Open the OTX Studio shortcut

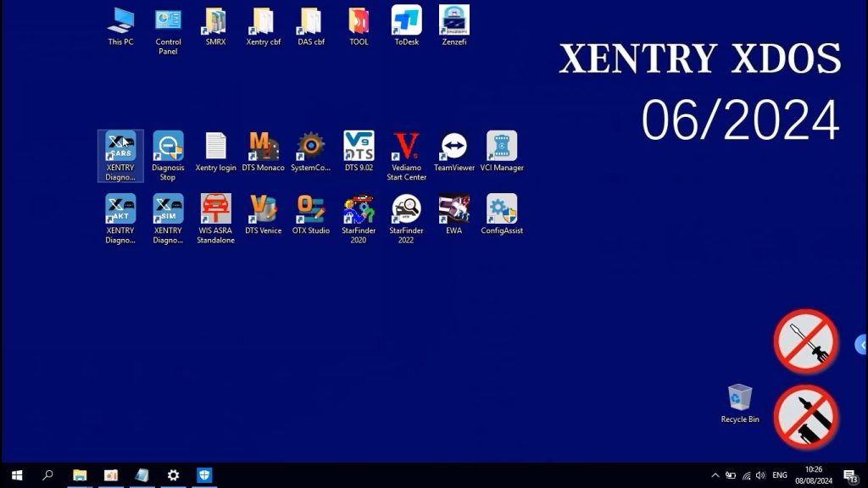(310, 214)
